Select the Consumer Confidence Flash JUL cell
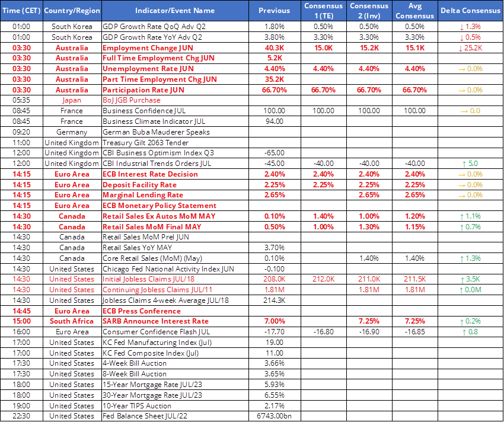 [175, 332]
